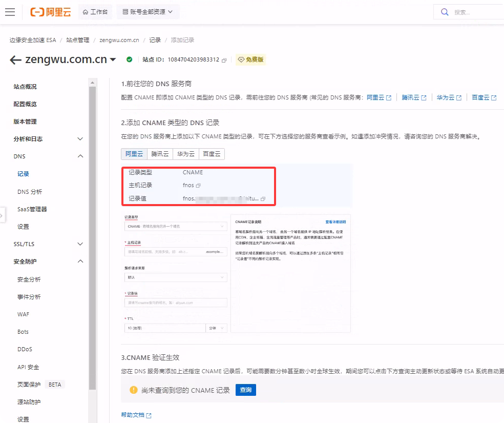The image size is (504, 423).
Task: Copy the site ID number
Action: point(224,60)
